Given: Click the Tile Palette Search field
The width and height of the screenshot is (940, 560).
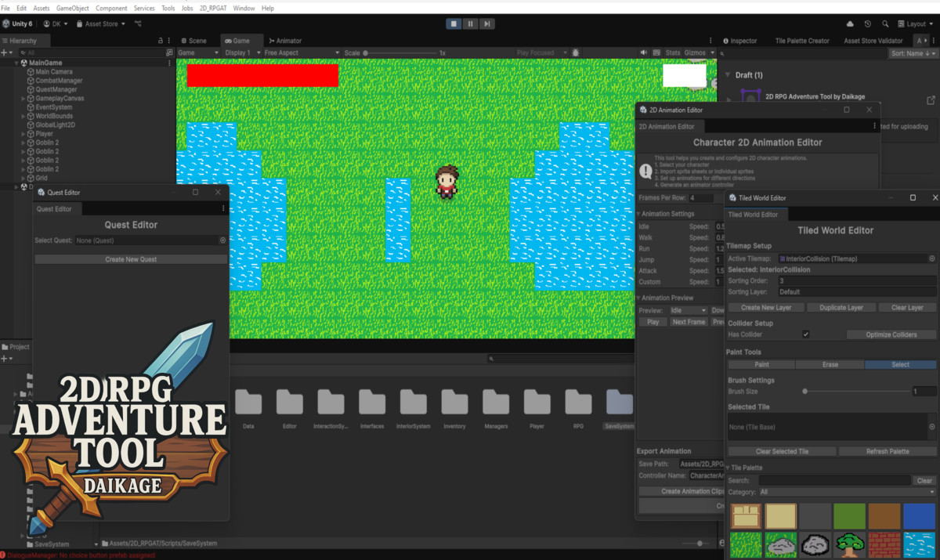Looking at the screenshot, I should tap(834, 480).
